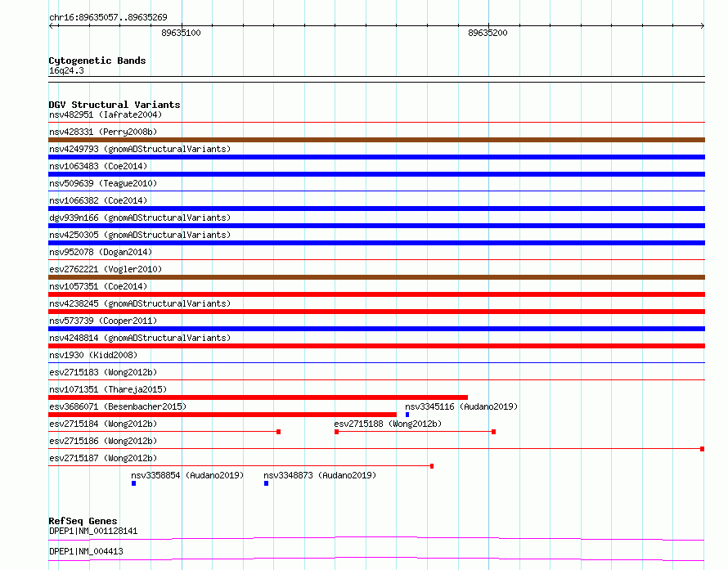728x570 pixels.
Task: Click blue marker under nsv3348873
Action: pos(266,483)
